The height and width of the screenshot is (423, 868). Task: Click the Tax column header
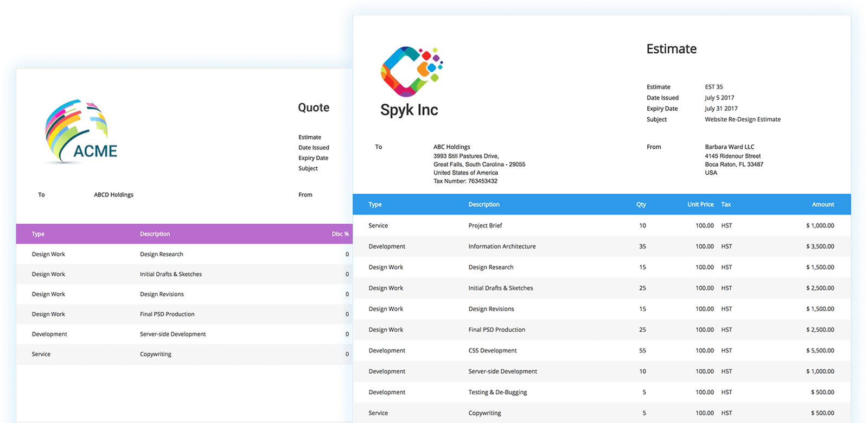point(726,205)
